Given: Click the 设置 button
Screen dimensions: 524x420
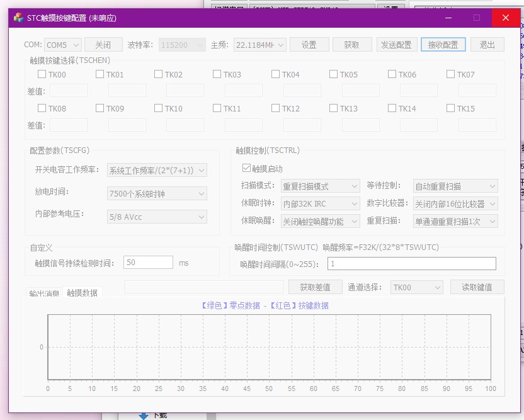Looking at the screenshot, I should [309, 45].
